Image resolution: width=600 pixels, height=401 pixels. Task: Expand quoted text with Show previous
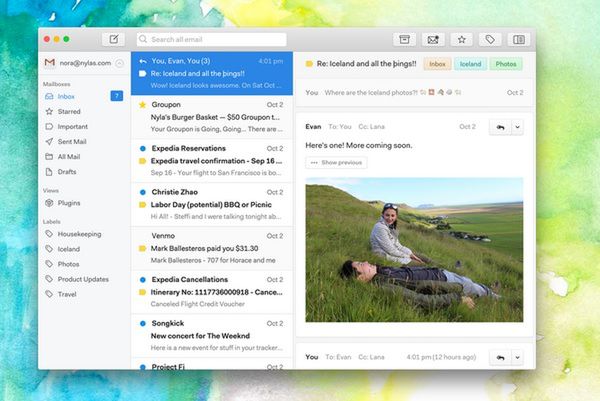(x=336, y=163)
